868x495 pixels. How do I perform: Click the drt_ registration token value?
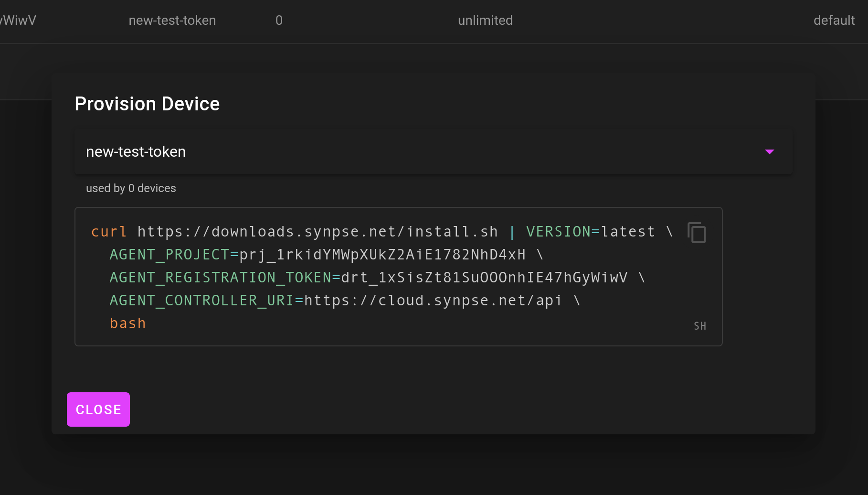coord(484,278)
